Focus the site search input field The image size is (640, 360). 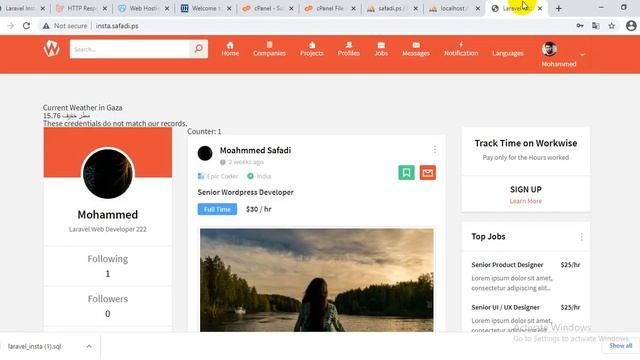[x=129, y=49]
